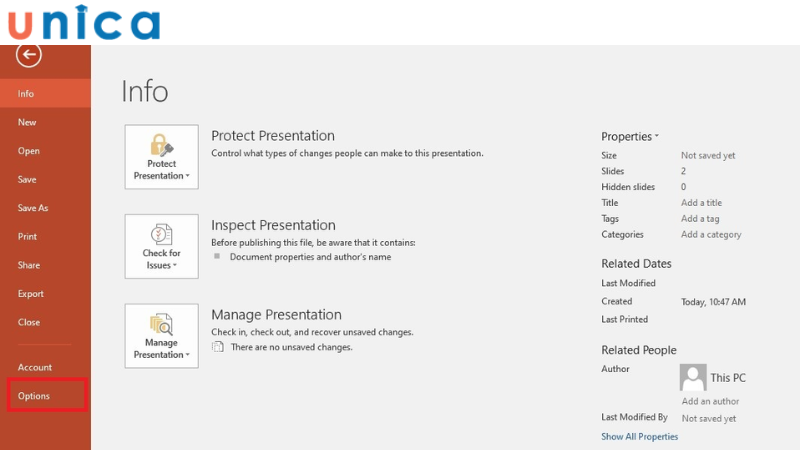800x450 pixels.
Task: Click the back arrow icon
Action: (29, 56)
